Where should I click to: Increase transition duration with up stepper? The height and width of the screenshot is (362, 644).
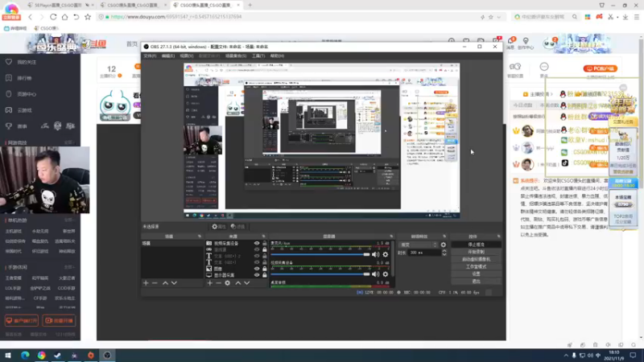pyautogui.click(x=444, y=251)
